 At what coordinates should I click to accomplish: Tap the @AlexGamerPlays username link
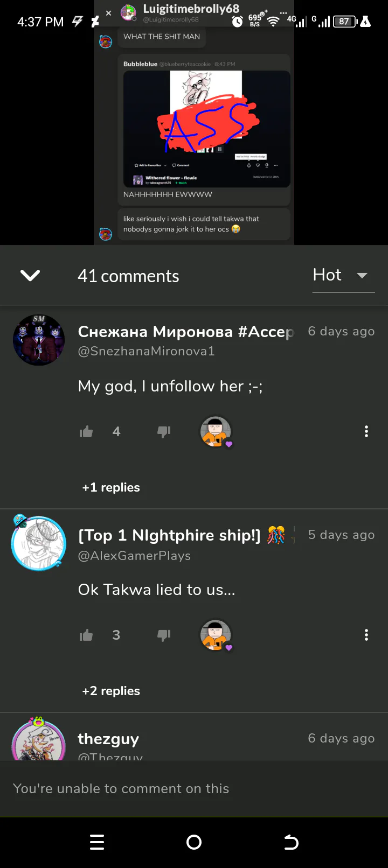click(135, 556)
